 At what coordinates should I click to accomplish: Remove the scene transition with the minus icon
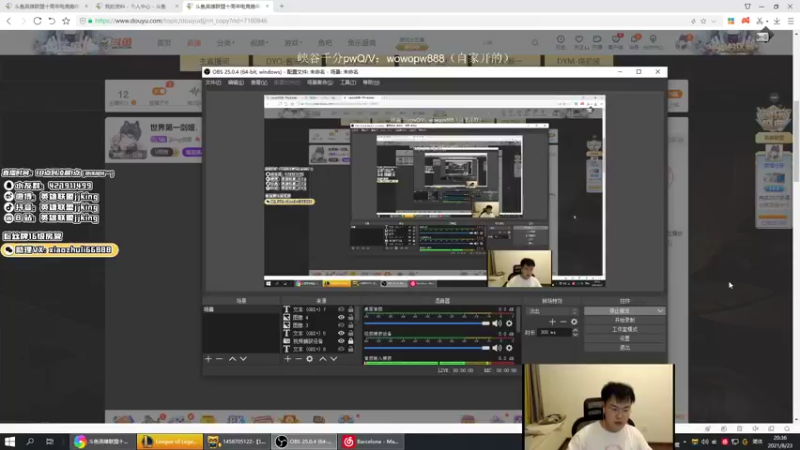coord(563,322)
